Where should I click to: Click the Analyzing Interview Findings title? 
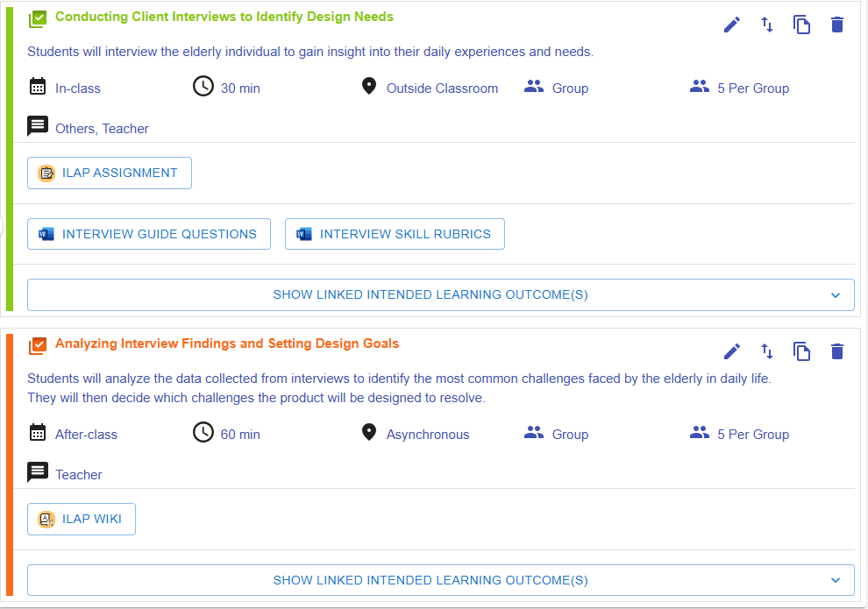click(227, 343)
